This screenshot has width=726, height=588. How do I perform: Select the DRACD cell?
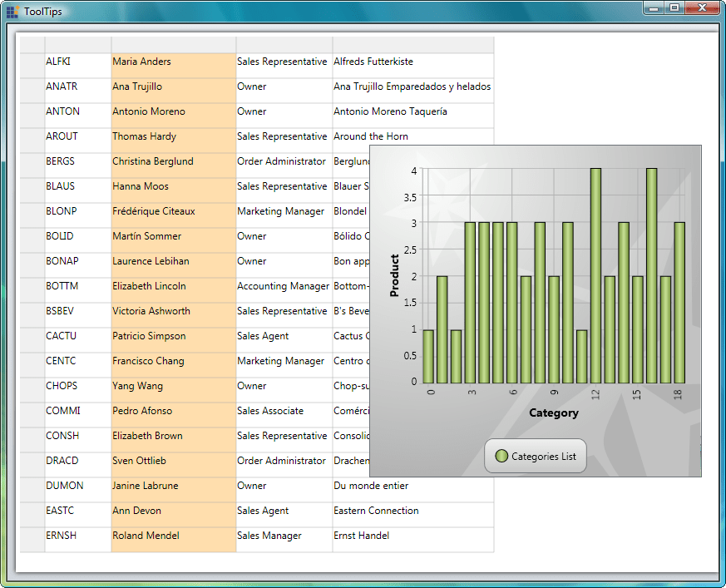pos(78,466)
